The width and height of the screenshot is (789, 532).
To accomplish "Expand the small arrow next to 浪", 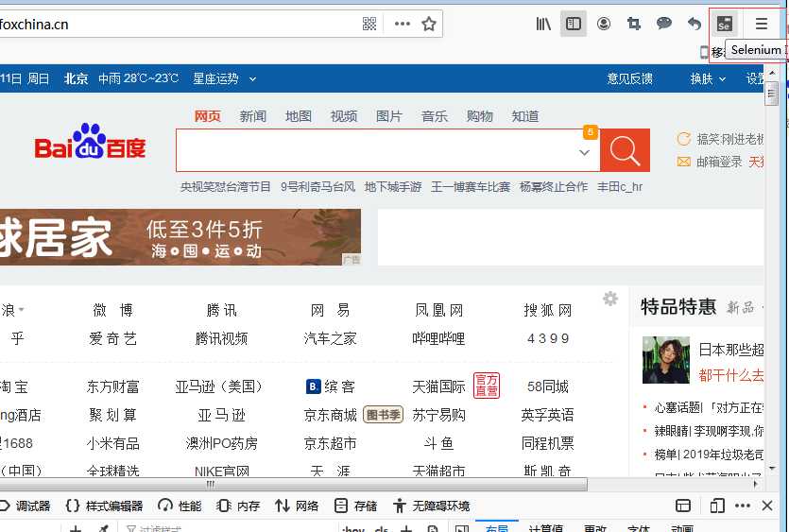I will [21, 310].
